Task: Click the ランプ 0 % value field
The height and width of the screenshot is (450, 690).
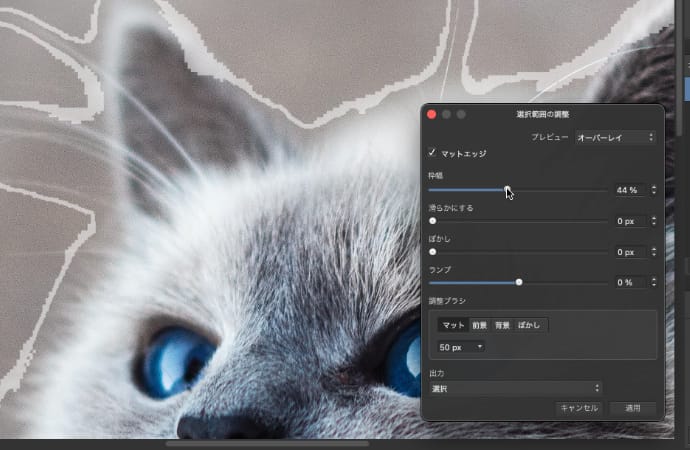Action: 628,283
